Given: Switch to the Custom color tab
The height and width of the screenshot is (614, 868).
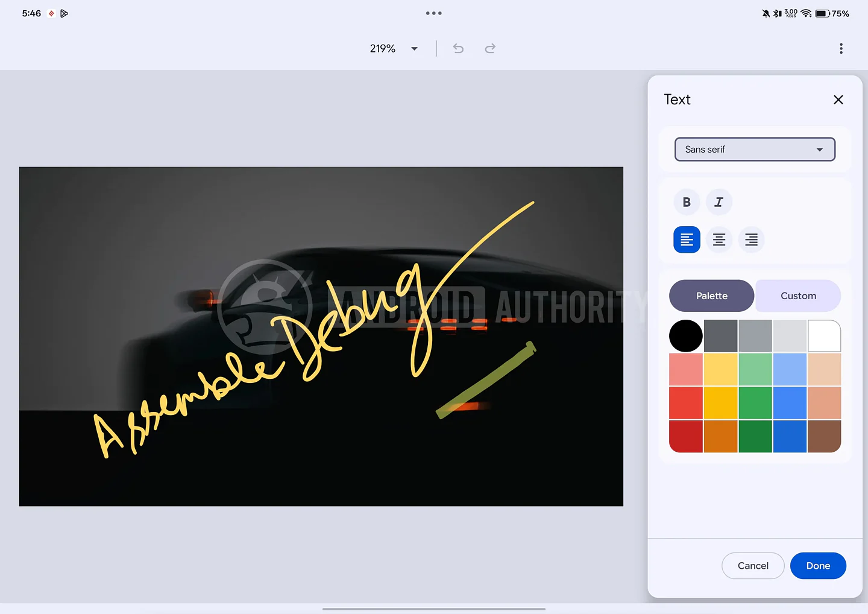Looking at the screenshot, I should click(798, 296).
